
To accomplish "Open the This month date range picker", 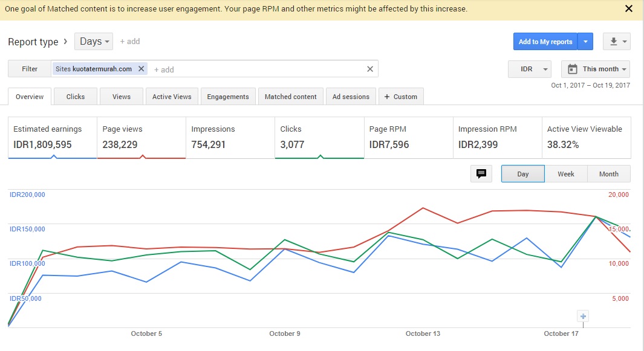I will click(x=596, y=69).
